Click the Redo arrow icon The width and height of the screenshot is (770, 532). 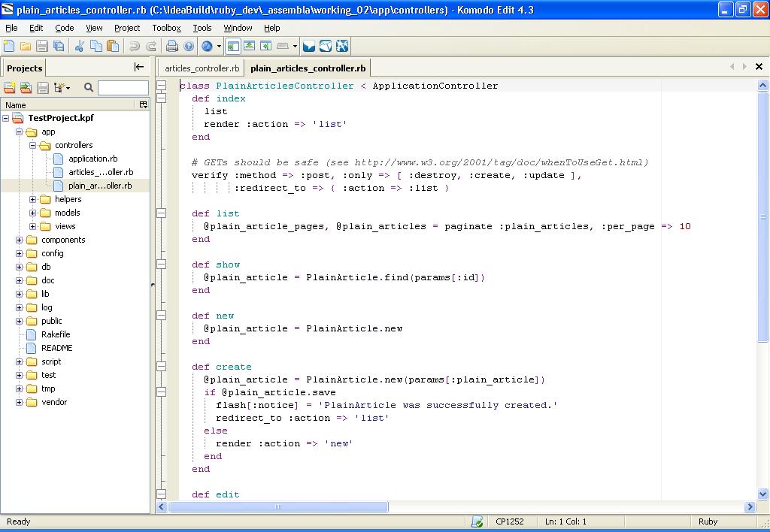(151, 46)
